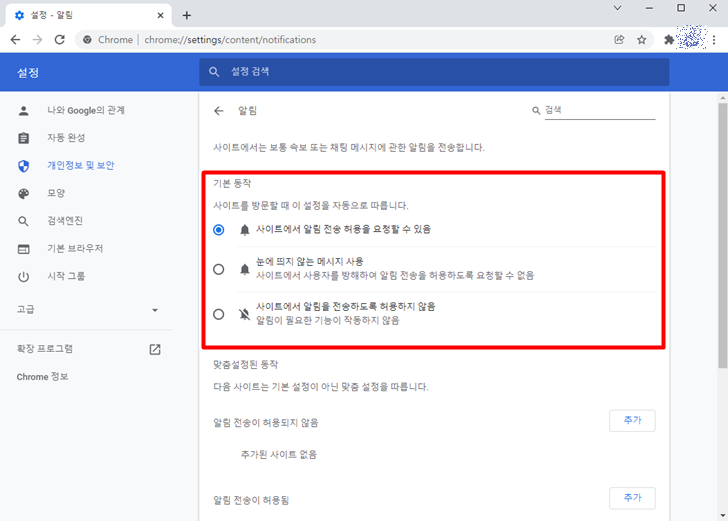Click the Chrome site info icon in address bar

87,40
